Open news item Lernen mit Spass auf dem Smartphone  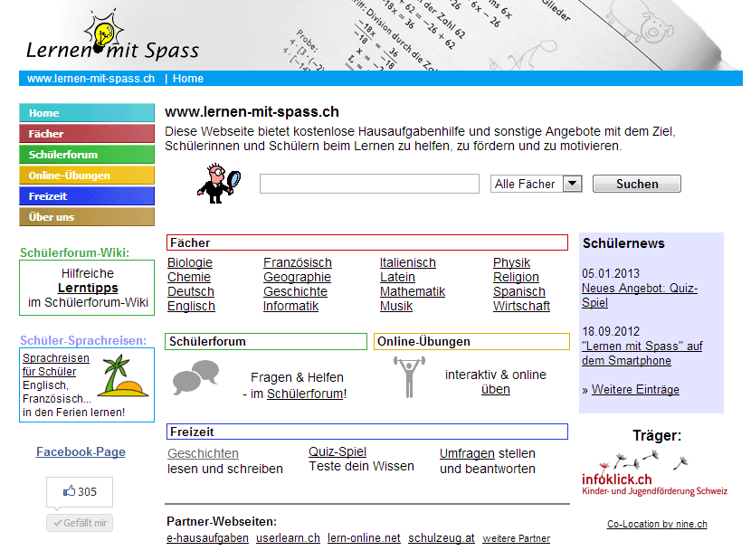pos(642,354)
